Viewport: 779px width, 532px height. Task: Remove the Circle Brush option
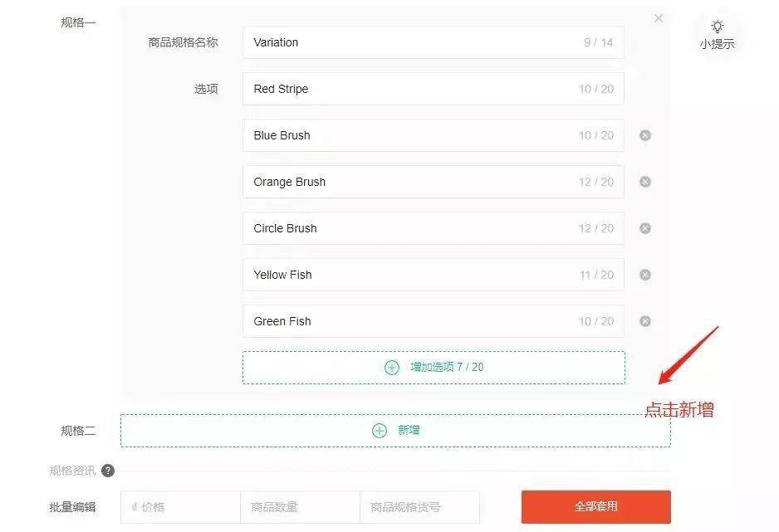(644, 228)
